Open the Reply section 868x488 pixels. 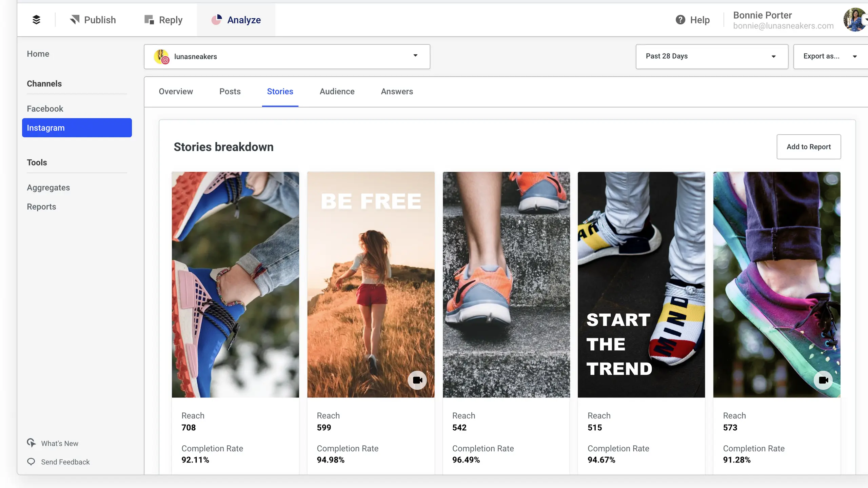[163, 20]
